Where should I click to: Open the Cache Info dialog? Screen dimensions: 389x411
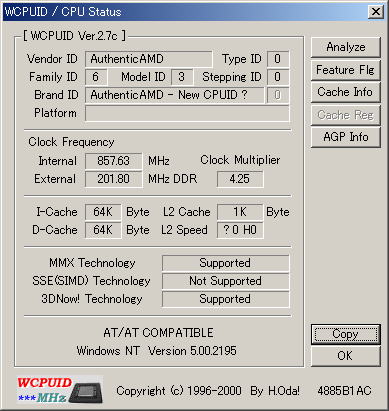pyautogui.click(x=346, y=92)
